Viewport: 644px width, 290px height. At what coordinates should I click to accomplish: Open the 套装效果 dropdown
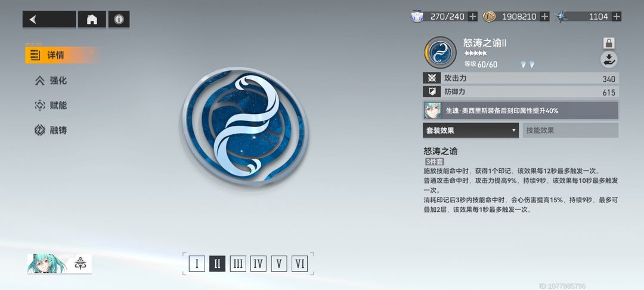470,130
